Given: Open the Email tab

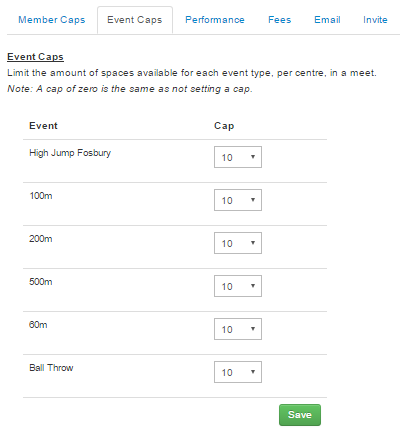Looking at the screenshot, I should click(327, 20).
